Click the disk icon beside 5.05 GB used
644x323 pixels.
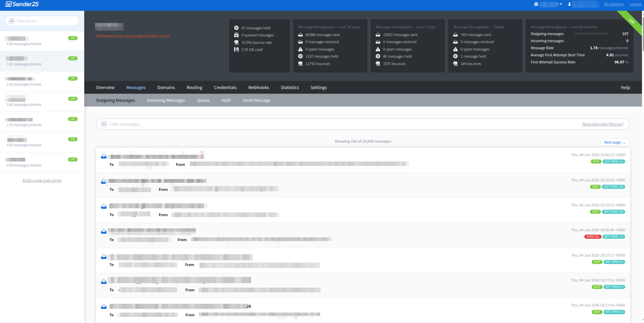pos(237,49)
